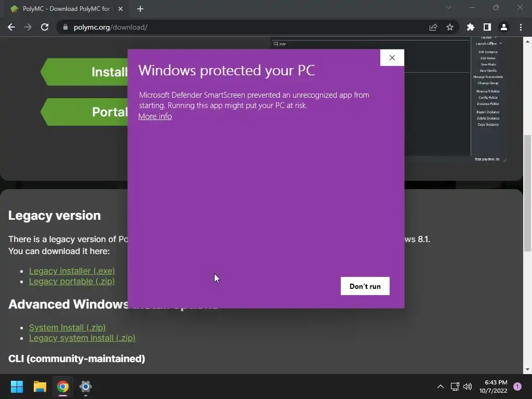532x399 pixels.
Task: Download the Legacy installer (.exe)
Action: pos(72,271)
